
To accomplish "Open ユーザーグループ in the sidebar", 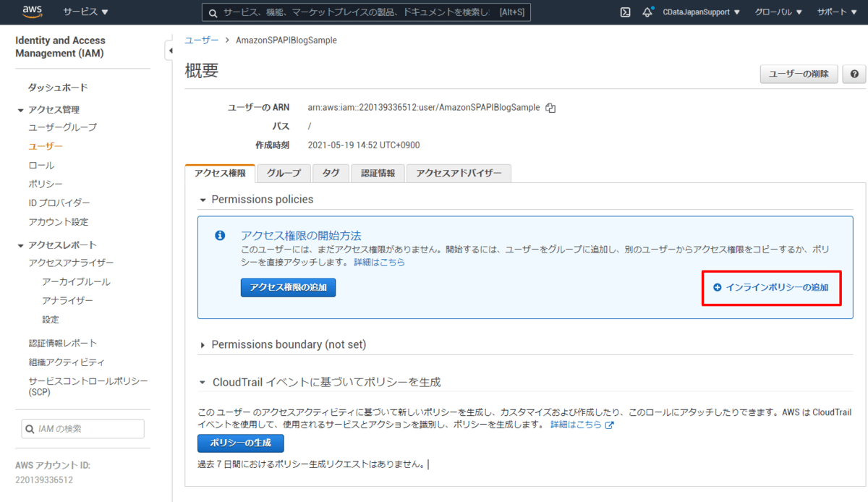I will 62,127.
